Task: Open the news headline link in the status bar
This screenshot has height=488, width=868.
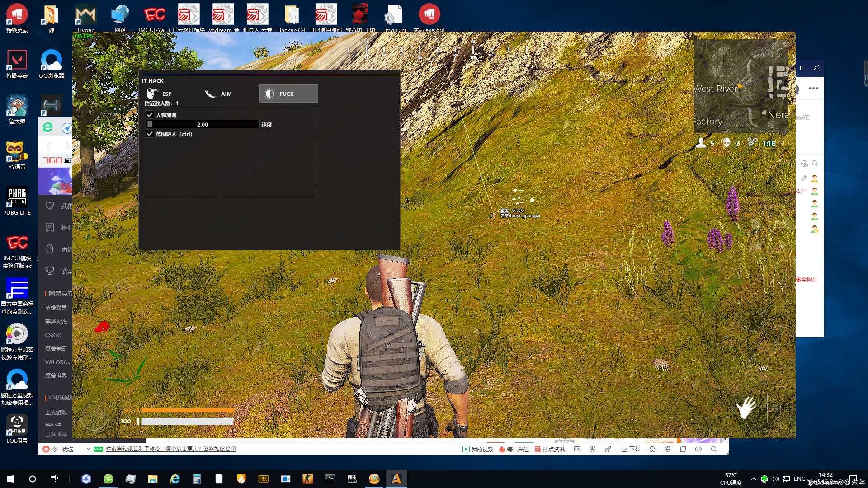Action: (171, 449)
